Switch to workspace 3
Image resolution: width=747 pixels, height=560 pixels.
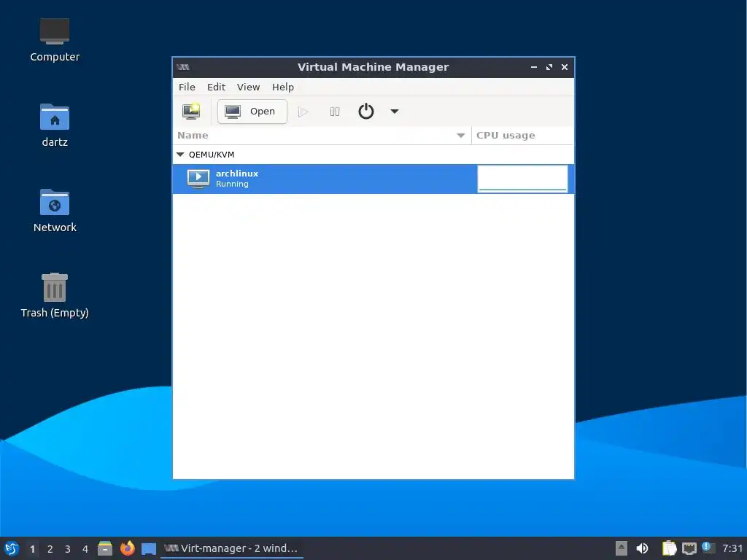(68, 549)
